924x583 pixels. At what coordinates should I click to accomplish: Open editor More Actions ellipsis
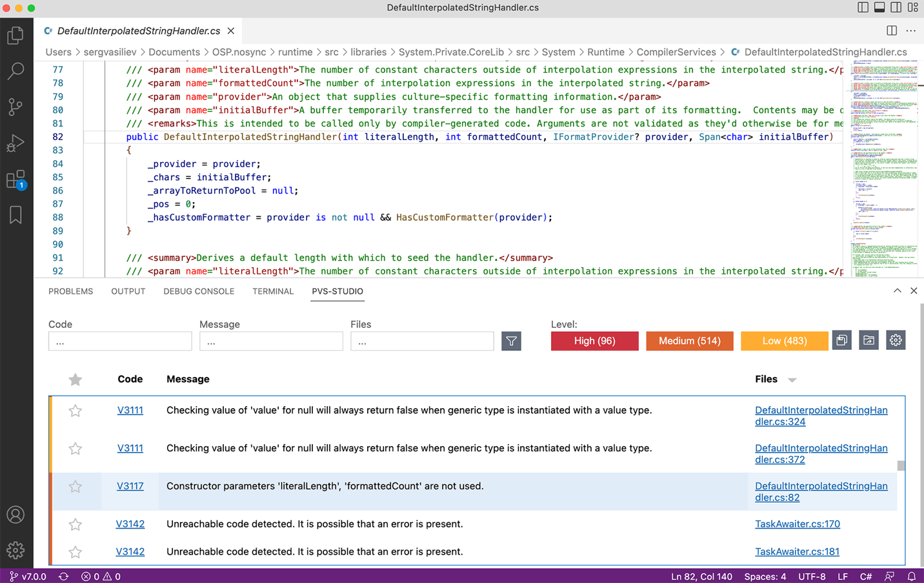[910, 31]
